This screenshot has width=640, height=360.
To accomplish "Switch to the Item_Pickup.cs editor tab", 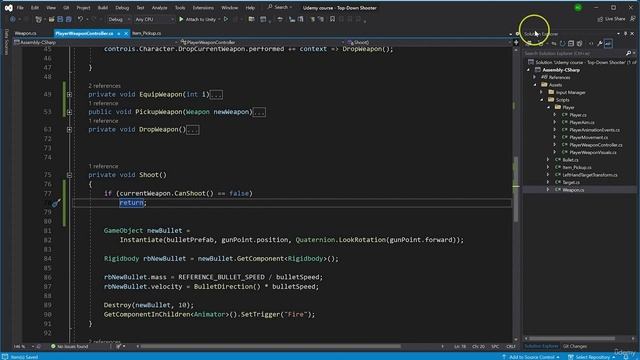I will [x=147, y=33].
